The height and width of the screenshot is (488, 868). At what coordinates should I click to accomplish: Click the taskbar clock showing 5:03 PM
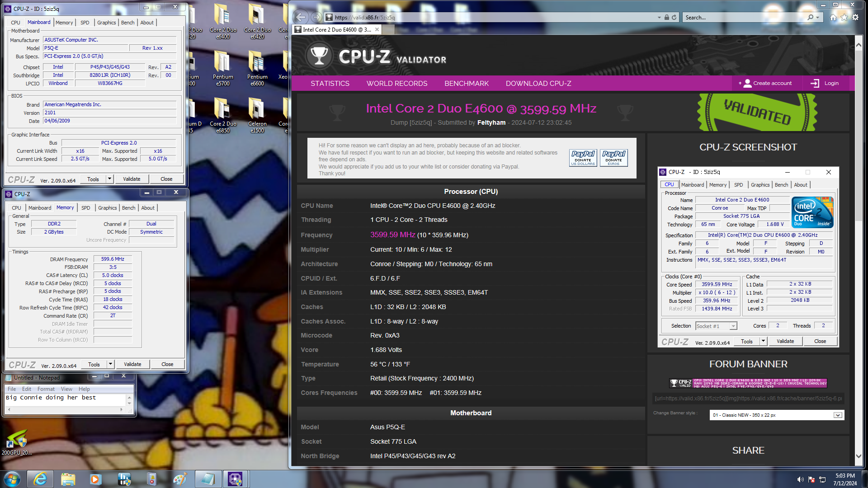[845, 479]
